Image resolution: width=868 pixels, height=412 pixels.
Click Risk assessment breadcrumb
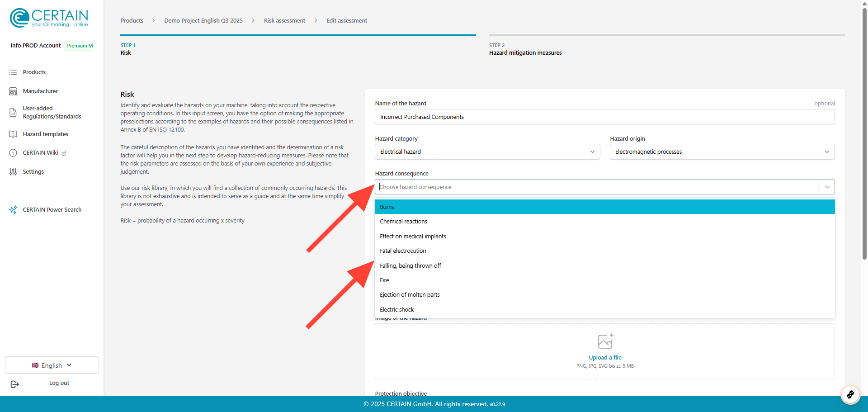284,21
